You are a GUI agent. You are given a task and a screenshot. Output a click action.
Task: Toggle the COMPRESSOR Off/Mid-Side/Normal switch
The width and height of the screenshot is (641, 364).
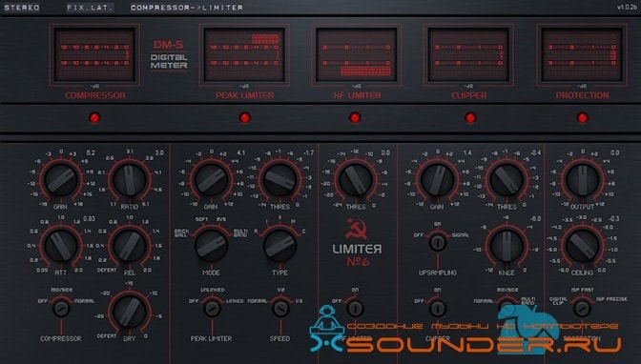click(x=61, y=308)
